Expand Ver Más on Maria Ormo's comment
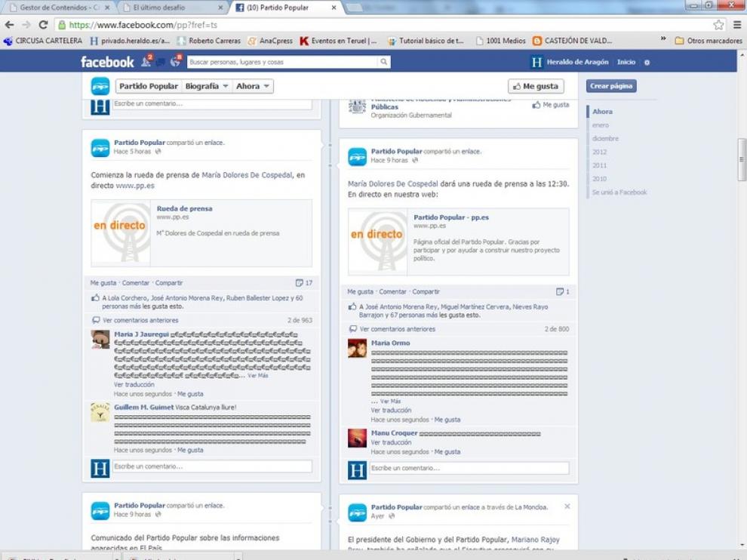The height and width of the screenshot is (560, 747). [390, 402]
